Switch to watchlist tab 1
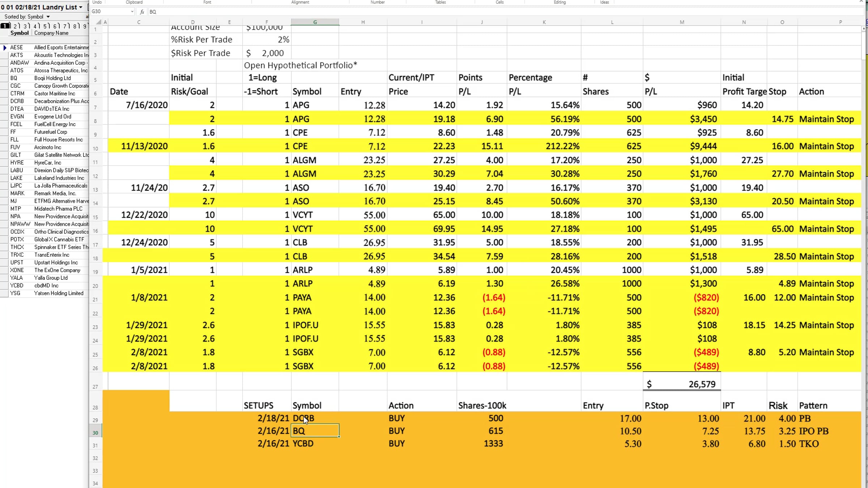 pos(5,26)
